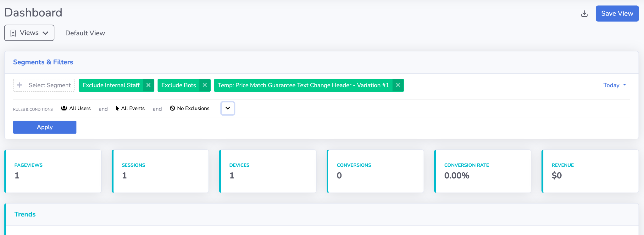Screen dimensions: 644x235
Task: Open the Views dropdown
Action: pos(29,33)
